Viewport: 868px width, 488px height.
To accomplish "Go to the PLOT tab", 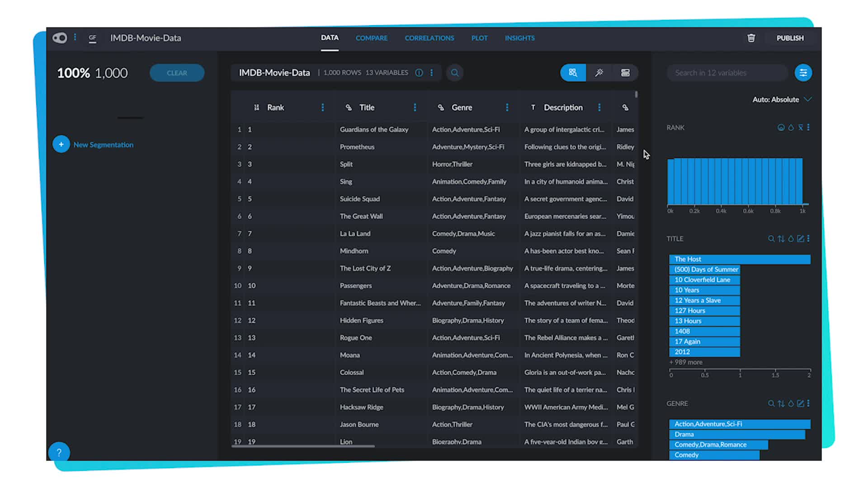I will pos(479,38).
